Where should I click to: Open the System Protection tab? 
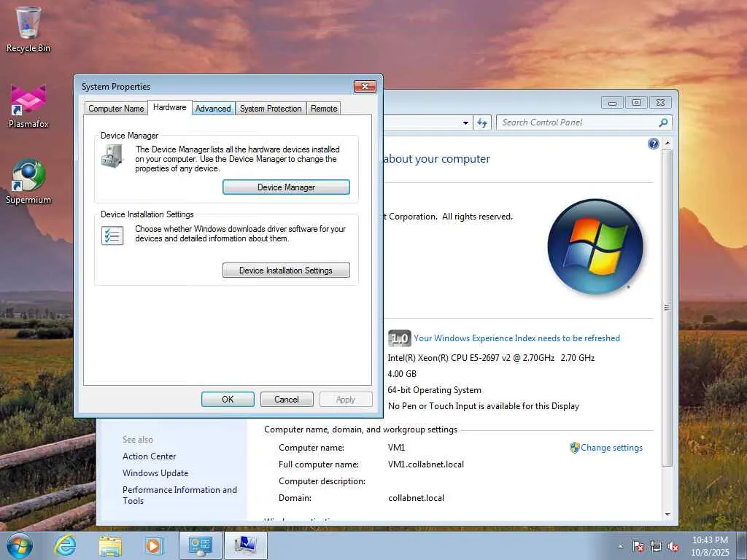click(x=271, y=109)
